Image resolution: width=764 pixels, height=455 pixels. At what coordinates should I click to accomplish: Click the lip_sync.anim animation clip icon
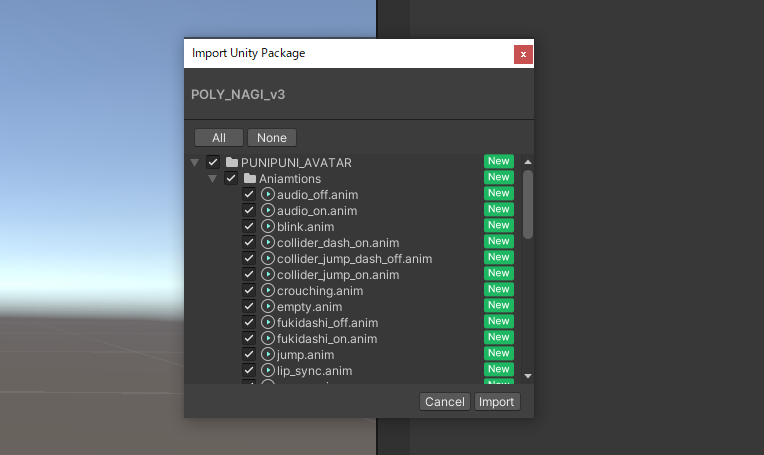(267, 370)
